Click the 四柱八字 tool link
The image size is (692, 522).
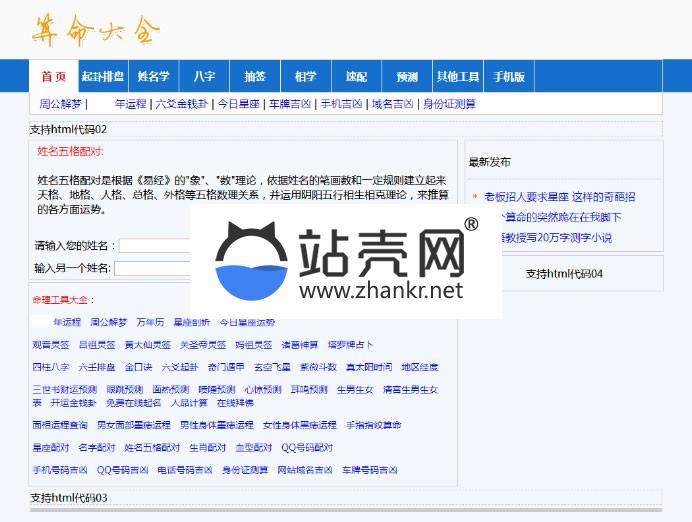(x=51, y=367)
